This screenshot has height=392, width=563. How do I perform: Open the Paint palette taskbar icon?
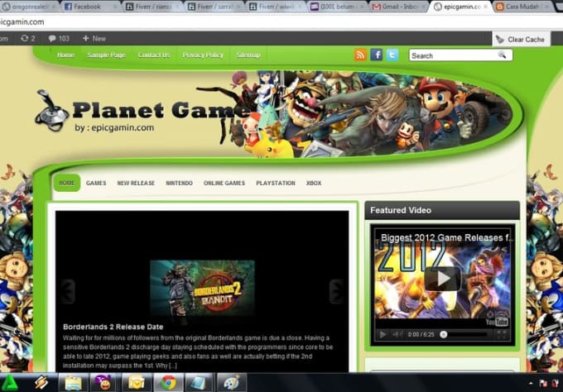click(232, 383)
